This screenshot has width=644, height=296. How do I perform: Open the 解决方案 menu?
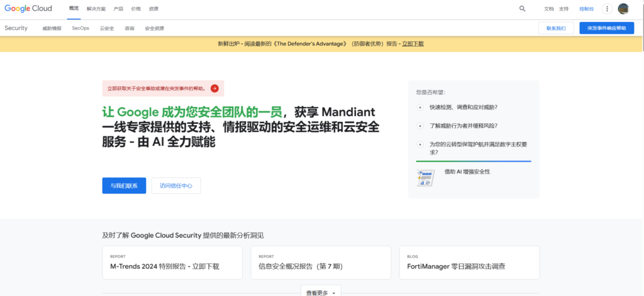(x=96, y=9)
